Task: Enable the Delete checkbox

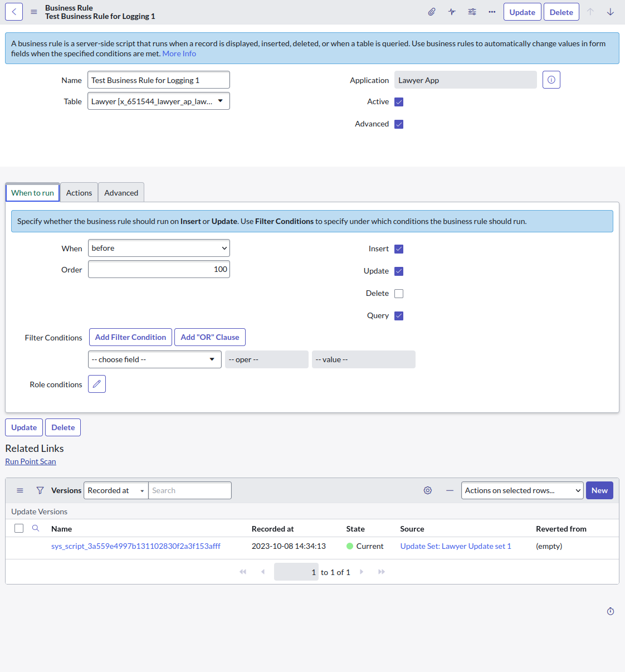Action: (x=399, y=294)
